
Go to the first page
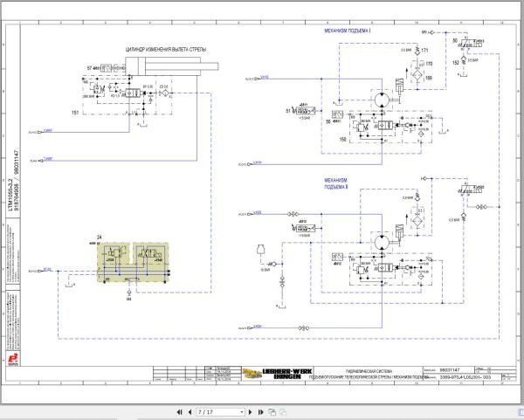(x=179, y=412)
